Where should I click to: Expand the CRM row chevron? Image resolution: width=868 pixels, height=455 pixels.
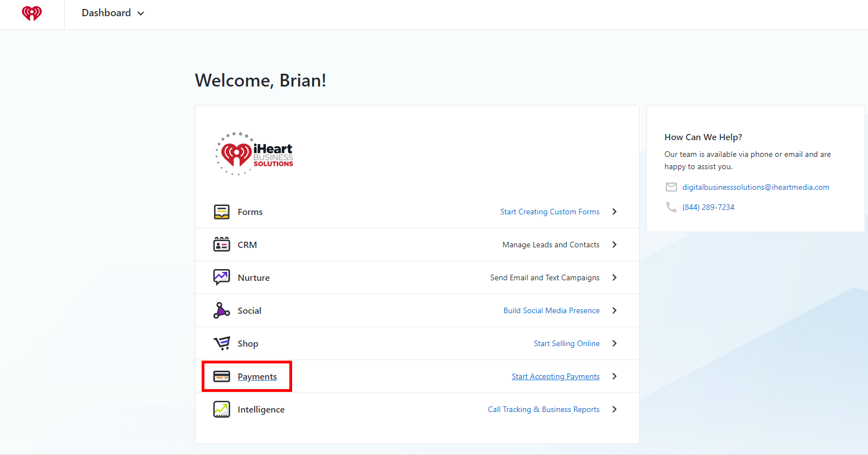click(x=614, y=245)
